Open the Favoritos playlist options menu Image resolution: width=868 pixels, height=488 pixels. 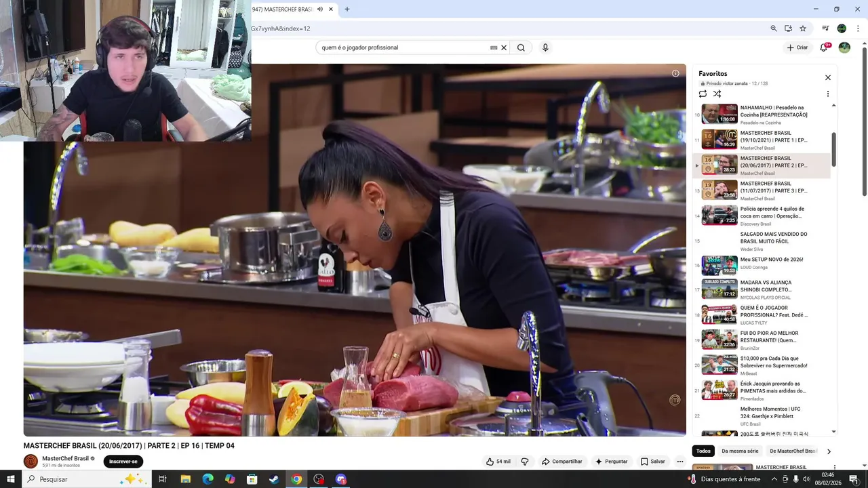click(828, 94)
